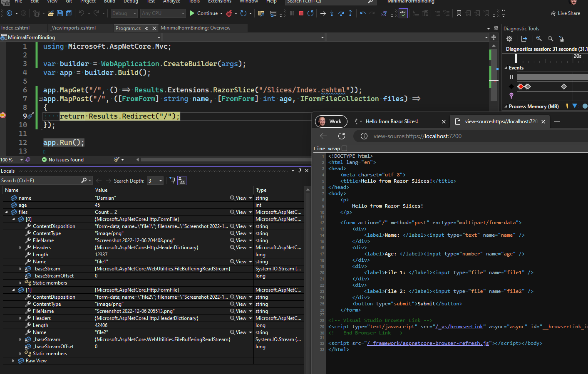Open the Debug menu
This screenshot has width=588, height=374.
(131, 2)
